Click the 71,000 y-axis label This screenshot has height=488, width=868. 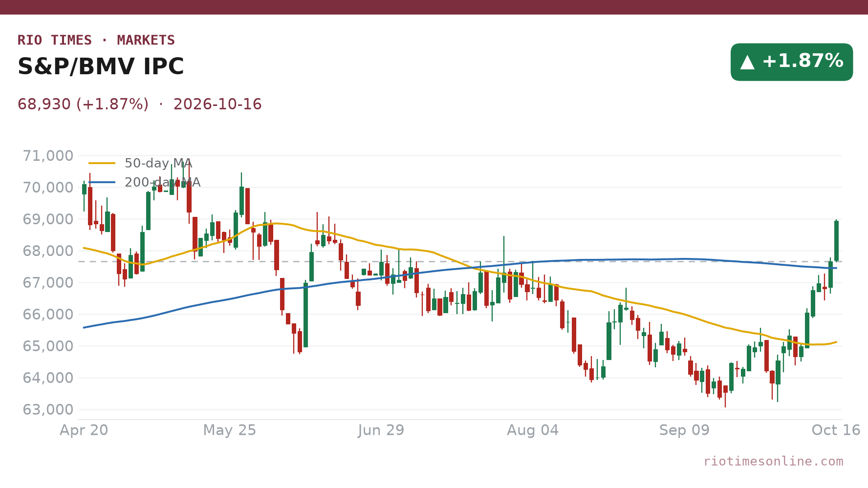(x=48, y=156)
